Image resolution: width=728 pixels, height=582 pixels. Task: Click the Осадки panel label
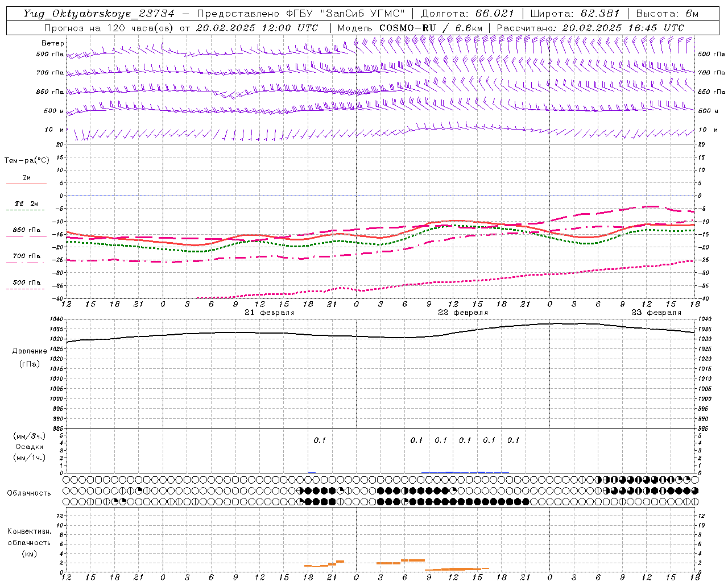pos(30,447)
